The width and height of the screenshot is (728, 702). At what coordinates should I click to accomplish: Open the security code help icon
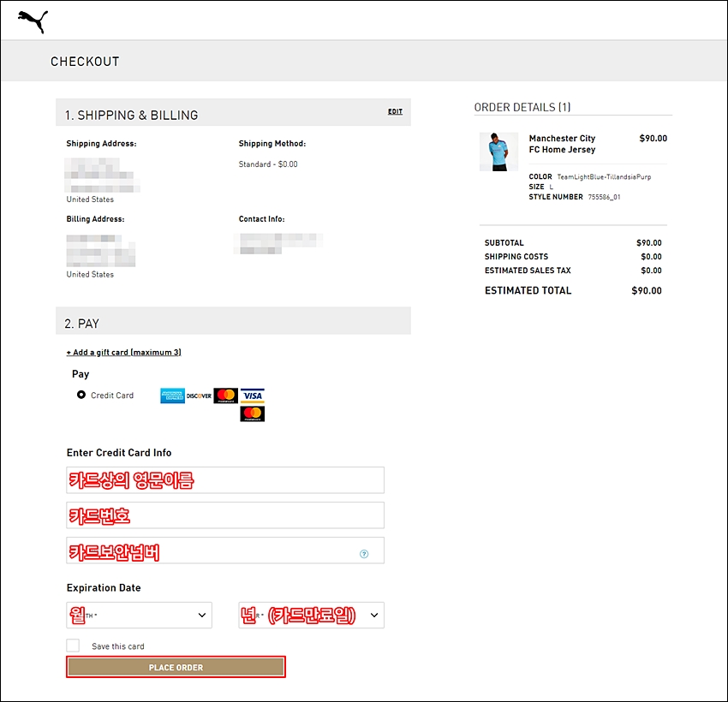pyautogui.click(x=364, y=554)
